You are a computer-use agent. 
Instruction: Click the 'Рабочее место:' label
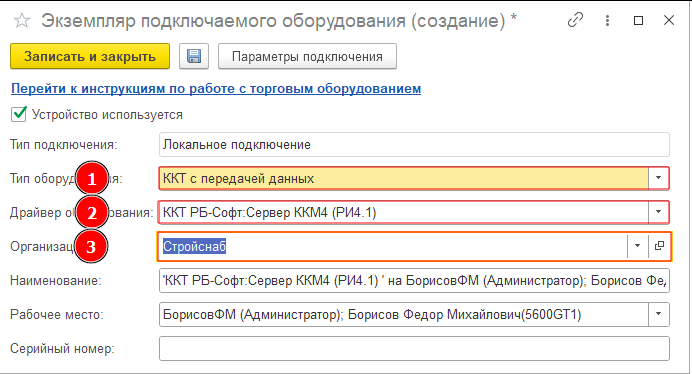tap(57, 314)
